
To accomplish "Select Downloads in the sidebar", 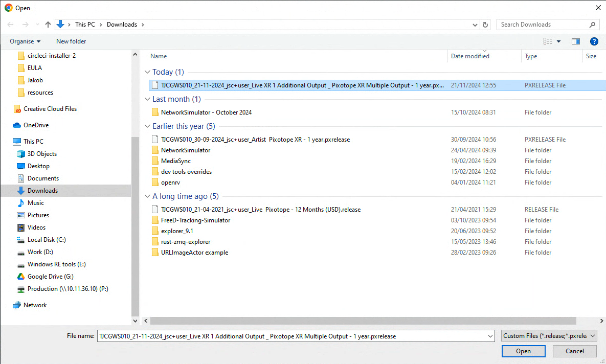I will [x=42, y=191].
